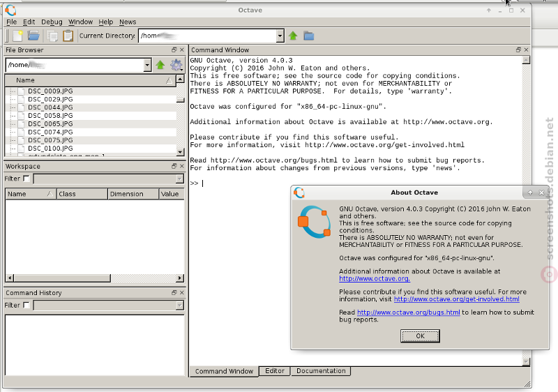Close the Command History panel
This screenshot has height=392, width=558.
click(182, 292)
